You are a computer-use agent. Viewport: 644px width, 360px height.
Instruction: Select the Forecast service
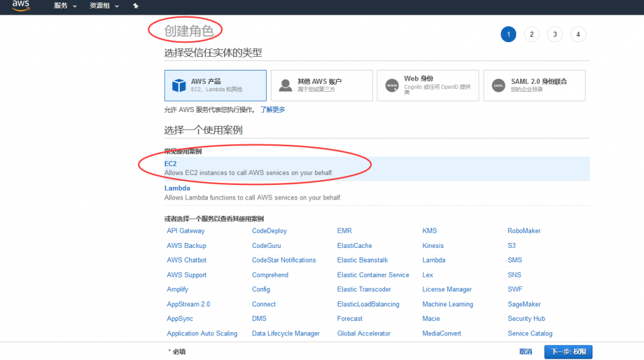click(350, 318)
